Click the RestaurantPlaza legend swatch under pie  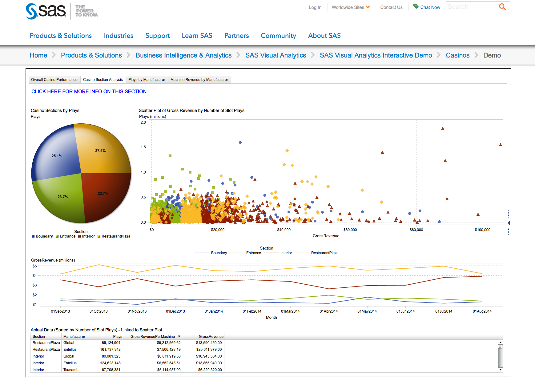point(99,236)
